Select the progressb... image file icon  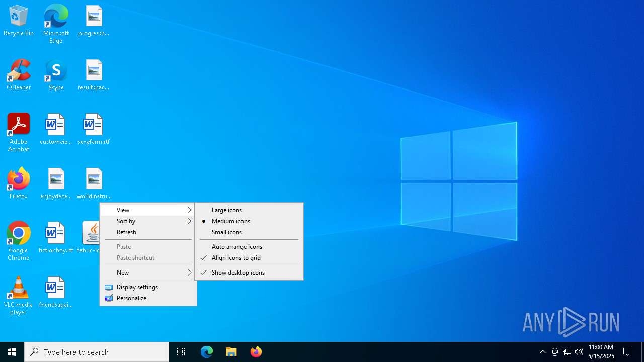click(x=94, y=21)
